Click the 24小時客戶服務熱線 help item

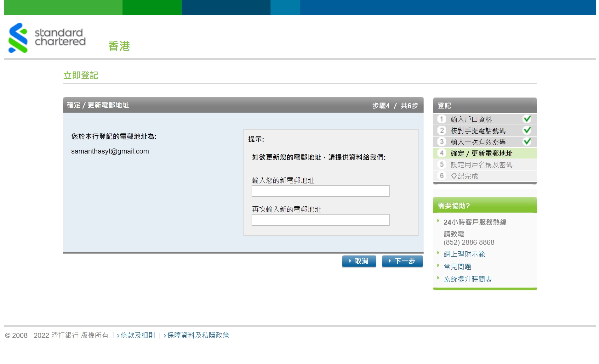pyautogui.click(x=475, y=222)
